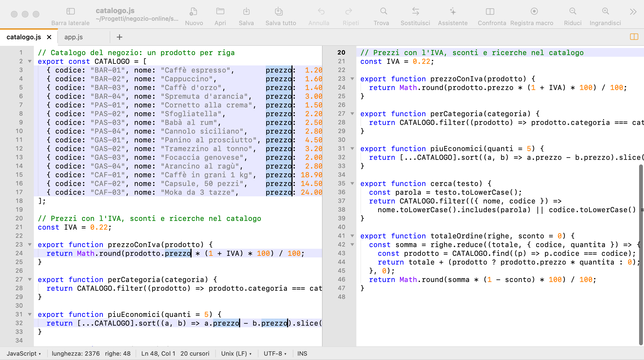This screenshot has width=644, height=360.
Task: Collapse fold arrow at line 31 left pane
Action: click(x=30, y=314)
